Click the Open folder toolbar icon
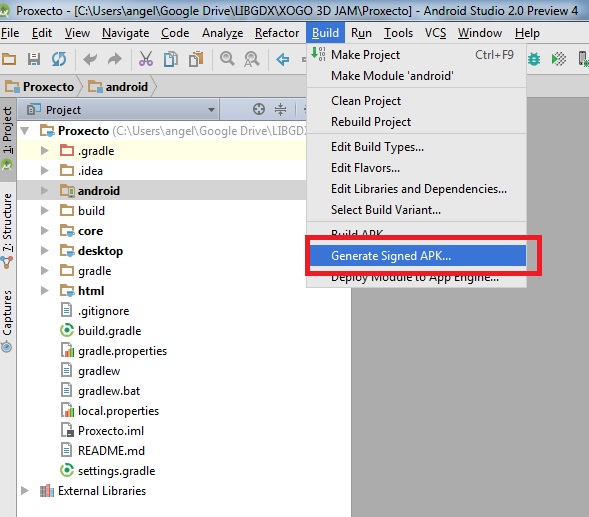Image resolution: width=589 pixels, height=517 pixels. tap(9, 59)
